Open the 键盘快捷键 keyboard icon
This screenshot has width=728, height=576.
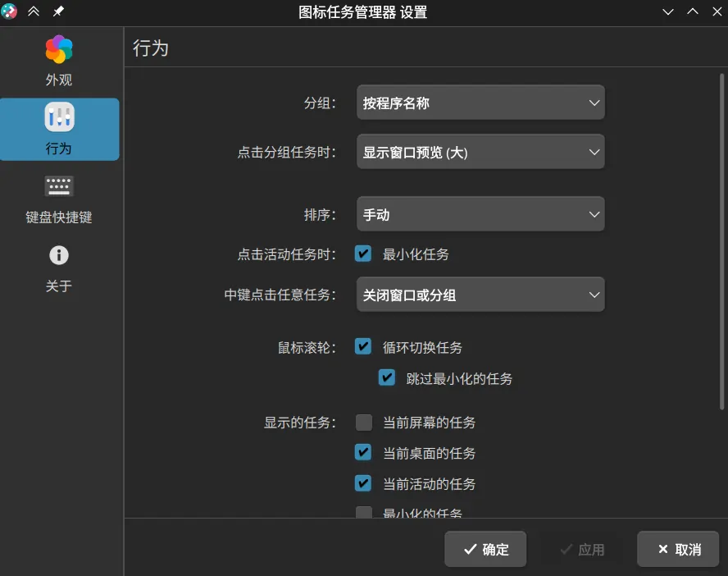59,186
